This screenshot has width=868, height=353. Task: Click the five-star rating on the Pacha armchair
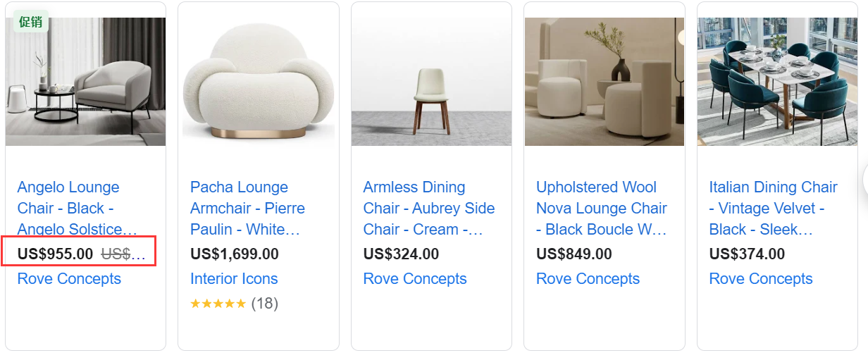[x=218, y=304]
